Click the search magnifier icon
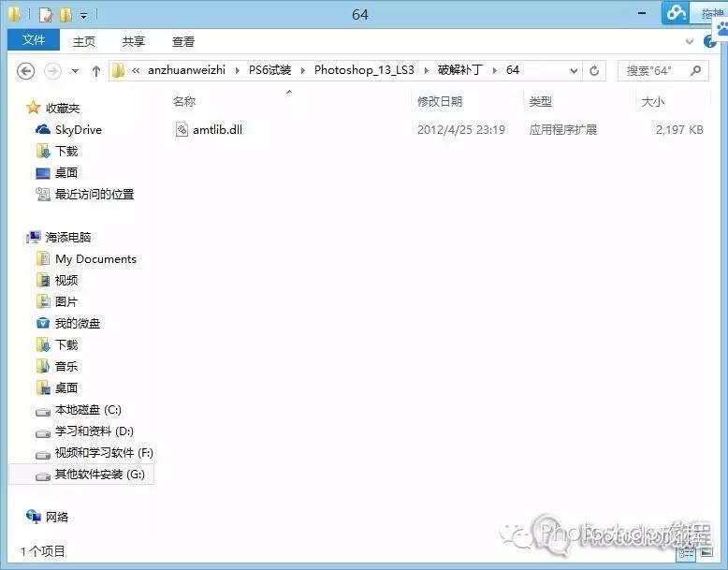The image size is (728, 570). (x=693, y=70)
